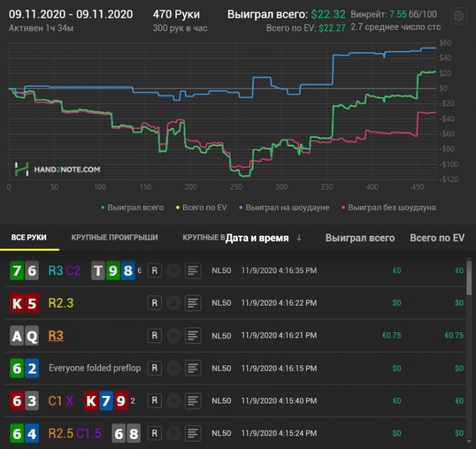Click timestamp 11/9/2020 4:15:24 PM
This screenshot has width=476, height=449.
pos(279,433)
